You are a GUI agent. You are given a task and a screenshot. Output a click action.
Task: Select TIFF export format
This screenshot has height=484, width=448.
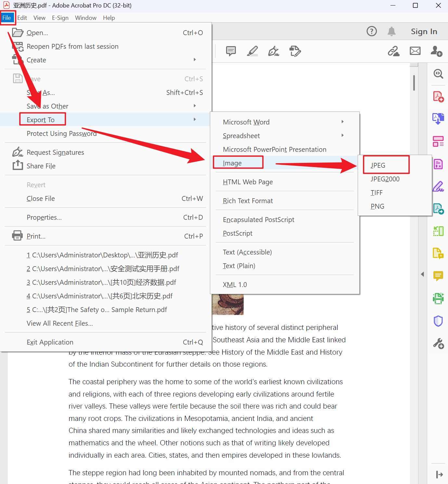click(395, 193)
